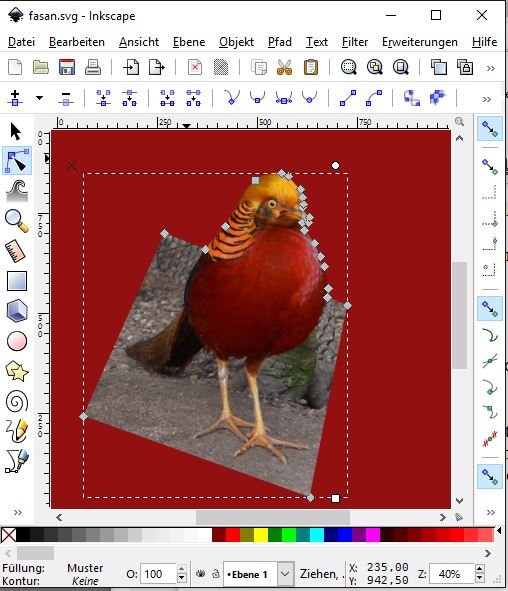Open the Erweiterungen menu

coord(420,42)
